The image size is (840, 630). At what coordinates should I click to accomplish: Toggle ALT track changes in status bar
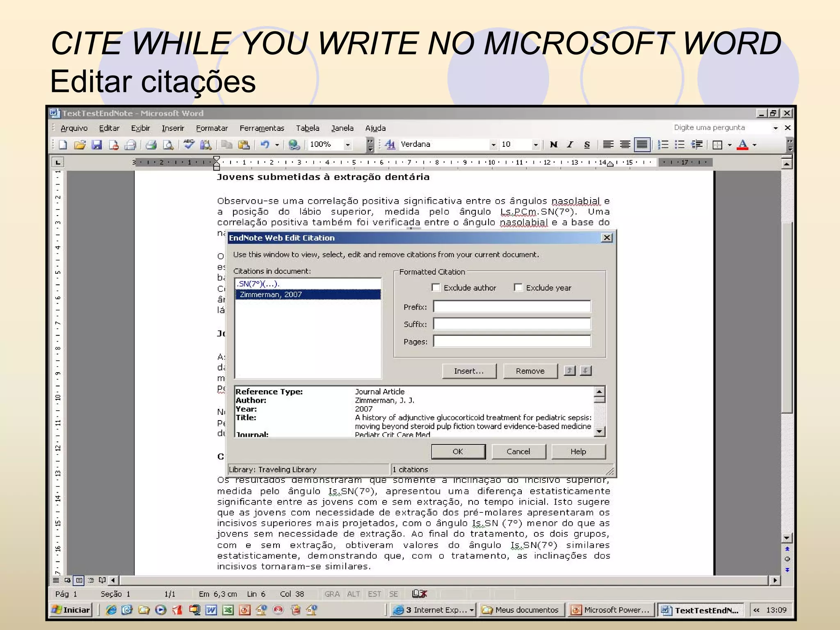click(x=354, y=594)
